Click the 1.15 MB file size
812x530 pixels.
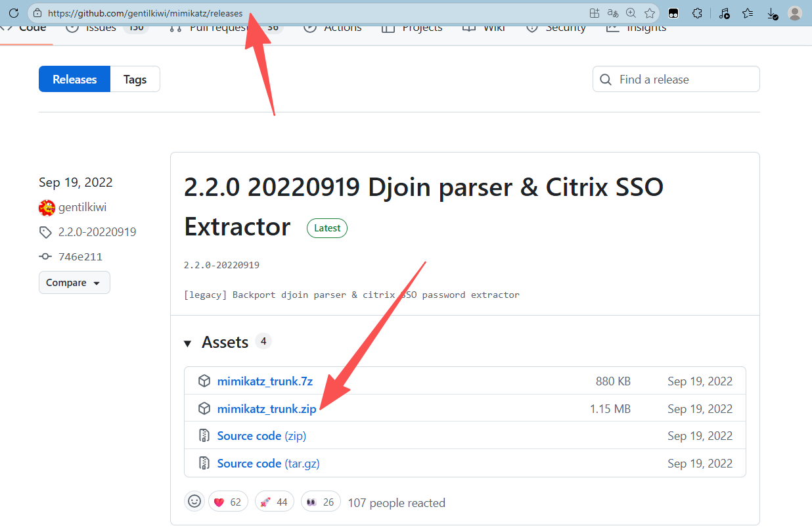[x=610, y=409]
